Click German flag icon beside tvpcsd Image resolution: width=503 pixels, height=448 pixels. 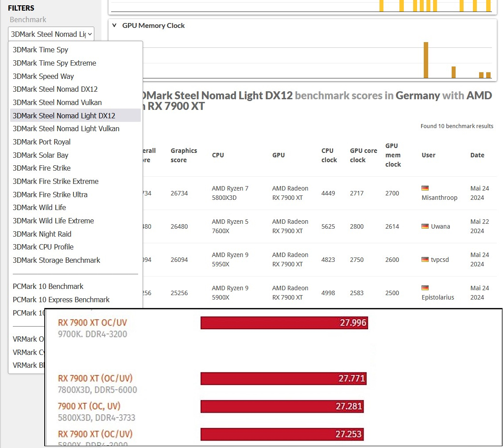coord(425,259)
